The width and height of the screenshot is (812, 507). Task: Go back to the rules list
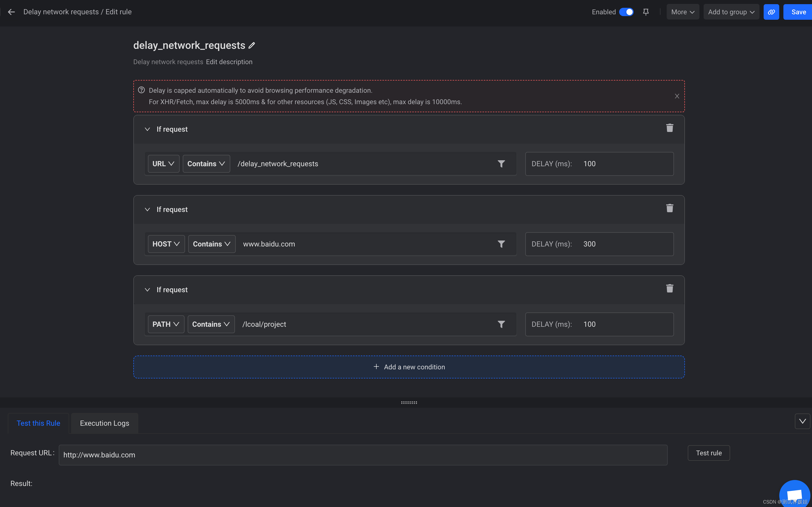pyautogui.click(x=12, y=12)
